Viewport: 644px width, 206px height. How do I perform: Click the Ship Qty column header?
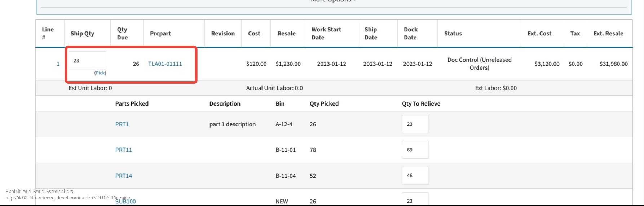(x=82, y=33)
